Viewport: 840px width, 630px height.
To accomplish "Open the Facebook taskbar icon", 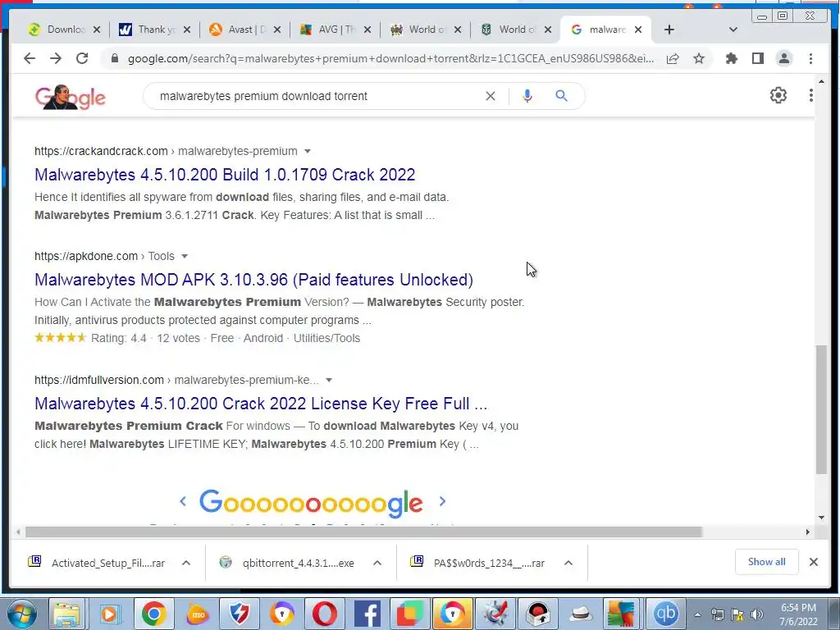I will pyautogui.click(x=367, y=614).
